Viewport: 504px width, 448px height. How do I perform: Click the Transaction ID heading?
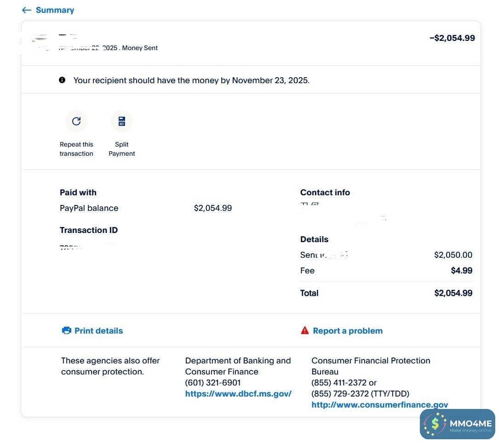point(89,230)
